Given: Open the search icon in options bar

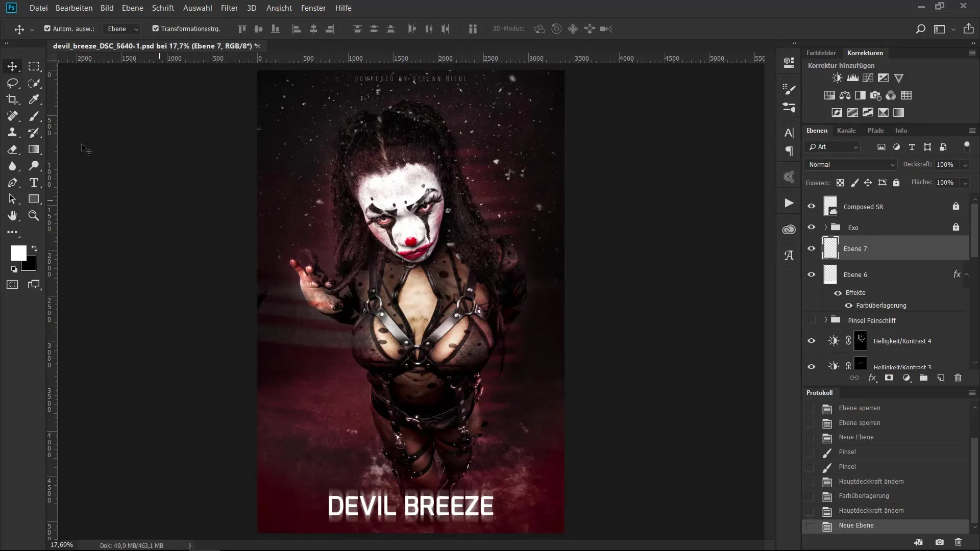Looking at the screenshot, I should click(x=920, y=29).
